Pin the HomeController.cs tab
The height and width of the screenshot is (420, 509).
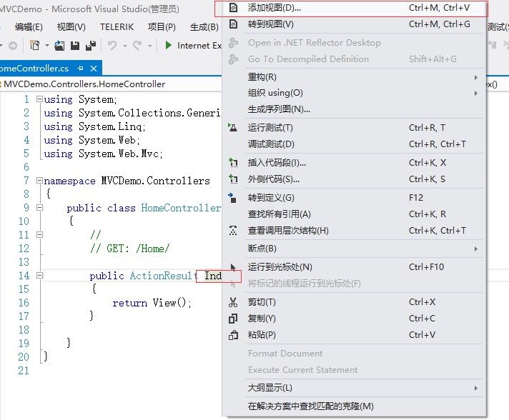[80, 69]
